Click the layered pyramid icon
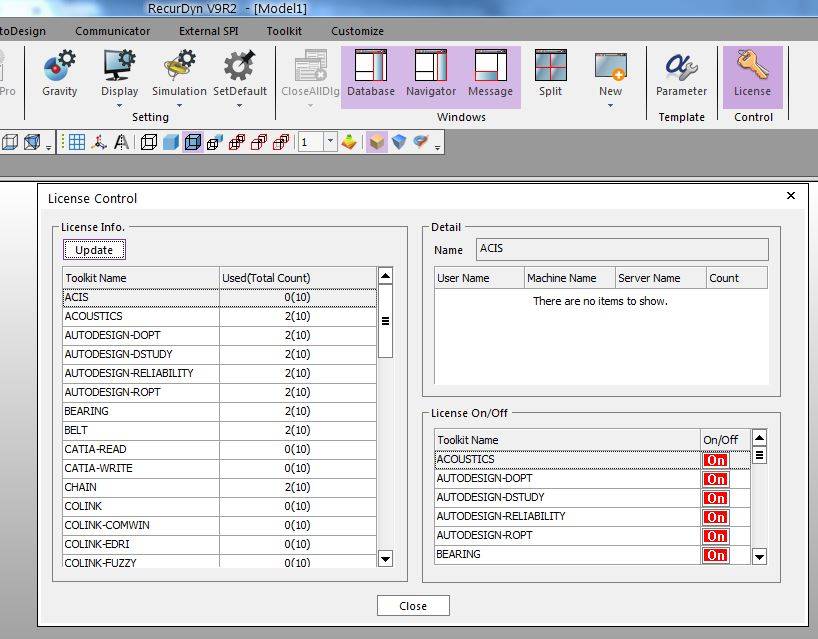The height and width of the screenshot is (639, 818). pos(349,142)
